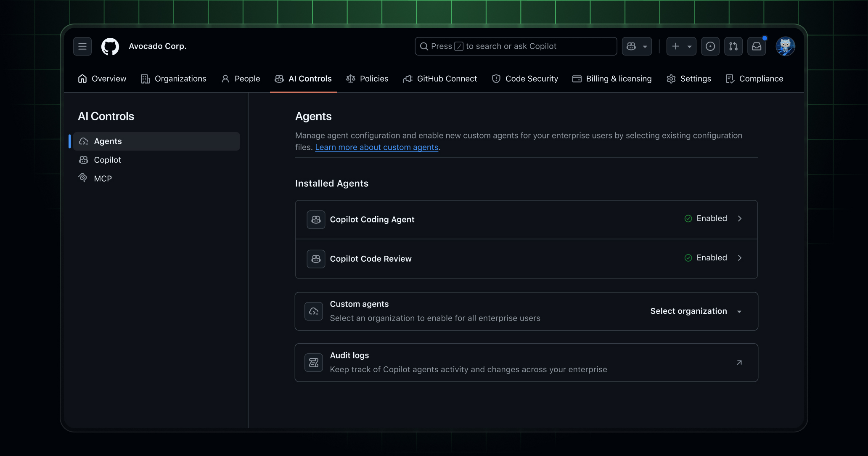Click your profile avatar
Viewport: 868px width, 456px height.
(x=785, y=46)
